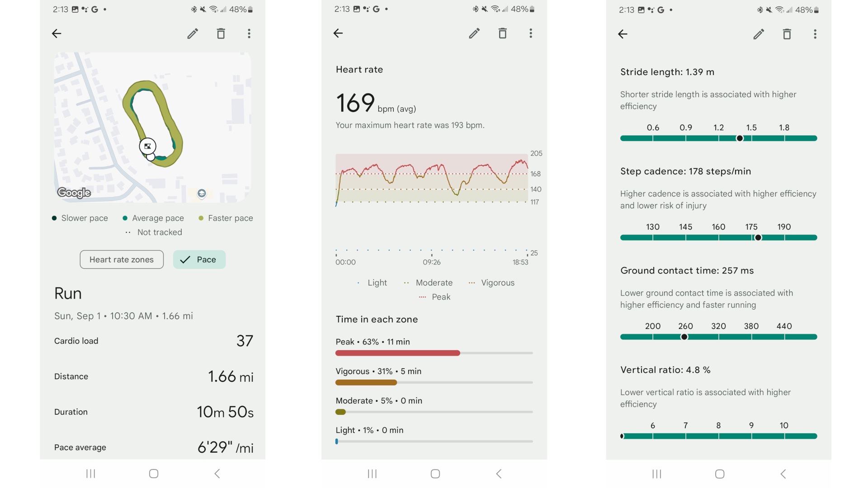
Task: Click the back arrow on metrics screen
Action: [623, 33]
